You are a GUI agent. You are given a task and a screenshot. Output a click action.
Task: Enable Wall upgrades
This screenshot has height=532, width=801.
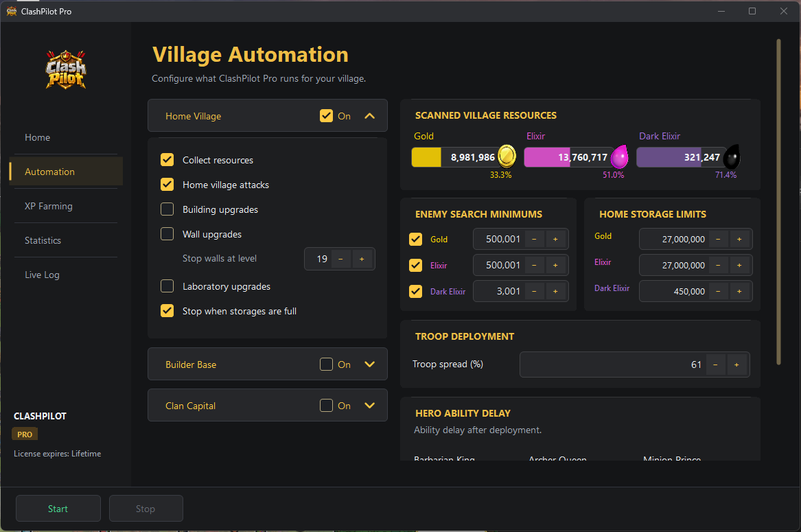(167, 234)
